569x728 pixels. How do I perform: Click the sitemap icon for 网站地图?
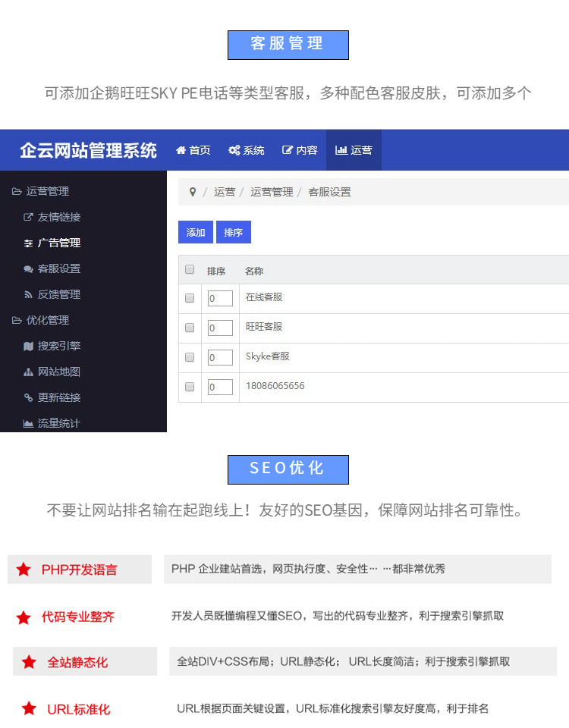click(28, 372)
